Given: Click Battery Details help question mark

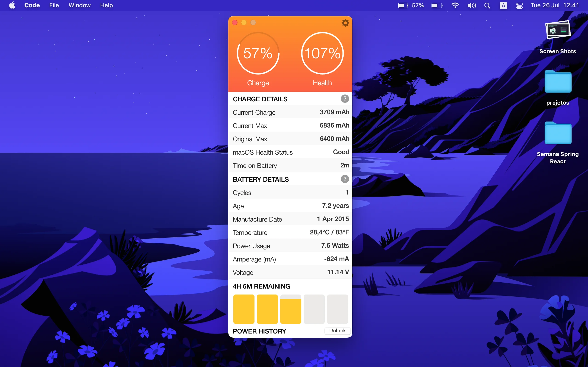Looking at the screenshot, I should [345, 179].
